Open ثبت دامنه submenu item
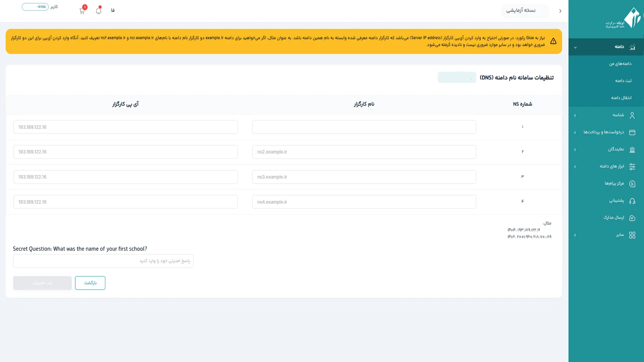 pyautogui.click(x=623, y=81)
